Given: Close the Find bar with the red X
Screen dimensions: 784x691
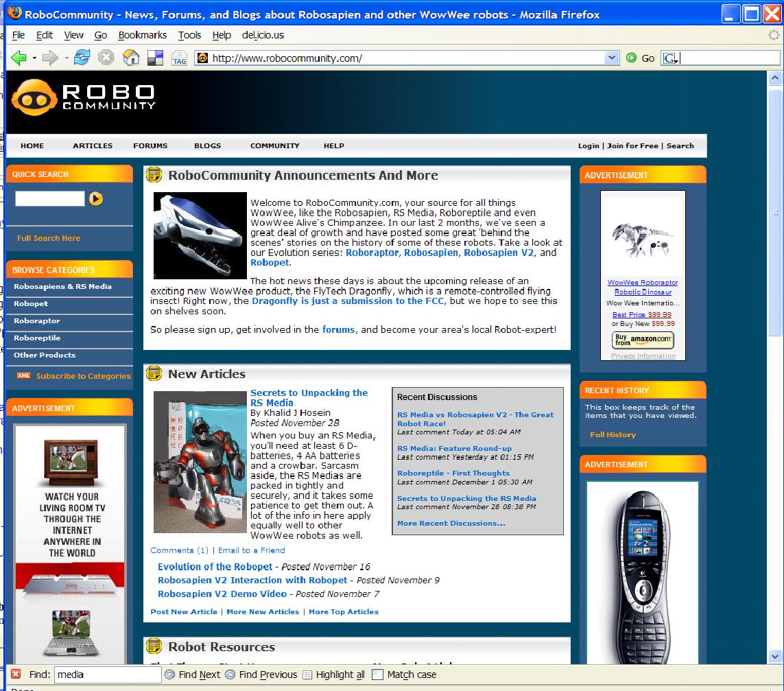Looking at the screenshot, I should pos(16,674).
